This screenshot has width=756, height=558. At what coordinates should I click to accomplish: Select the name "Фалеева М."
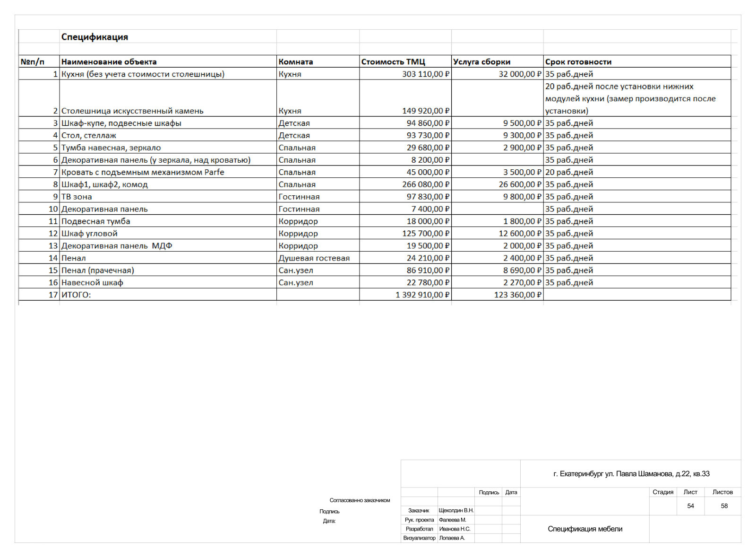[453, 520]
